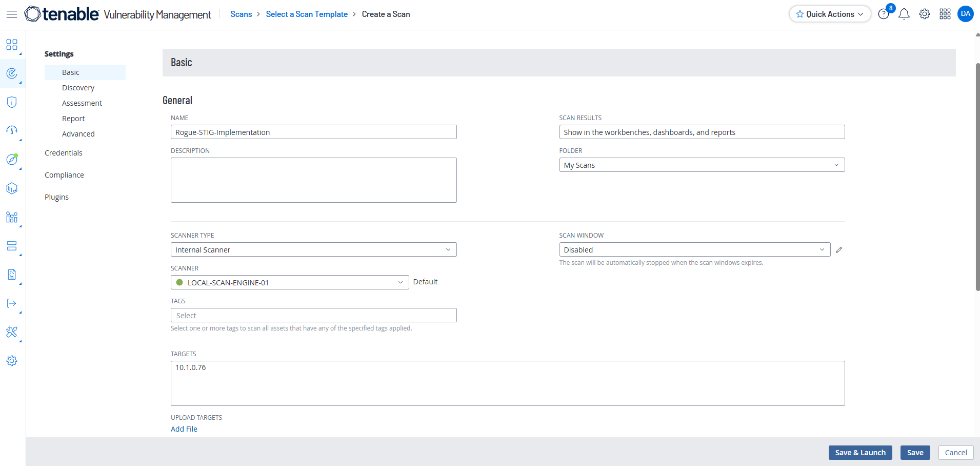Open the app switcher grid icon

(x=945, y=14)
